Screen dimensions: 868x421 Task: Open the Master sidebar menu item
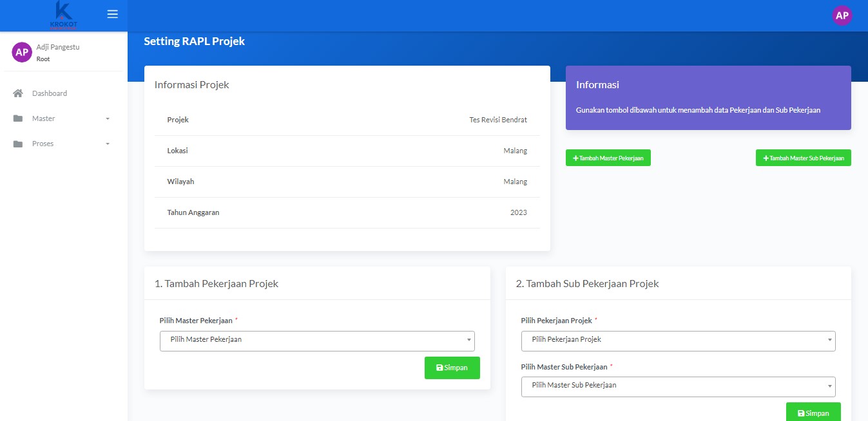point(44,118)
